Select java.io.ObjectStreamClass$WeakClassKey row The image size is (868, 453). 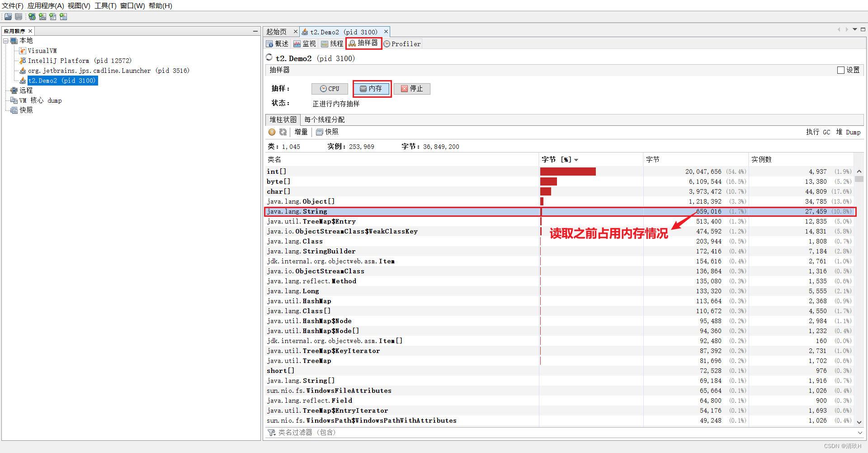coord(559,231)
